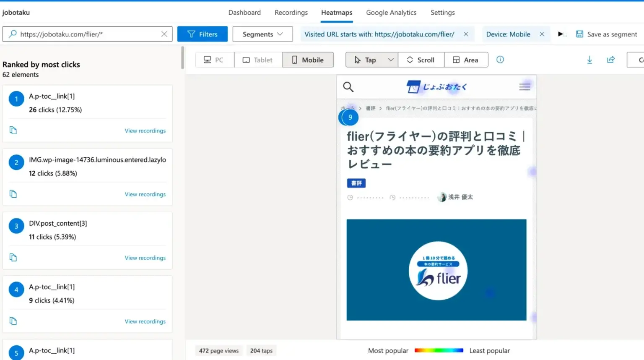
Task: Expand the Segments dropdown
Action: click(x=262, y=34)
